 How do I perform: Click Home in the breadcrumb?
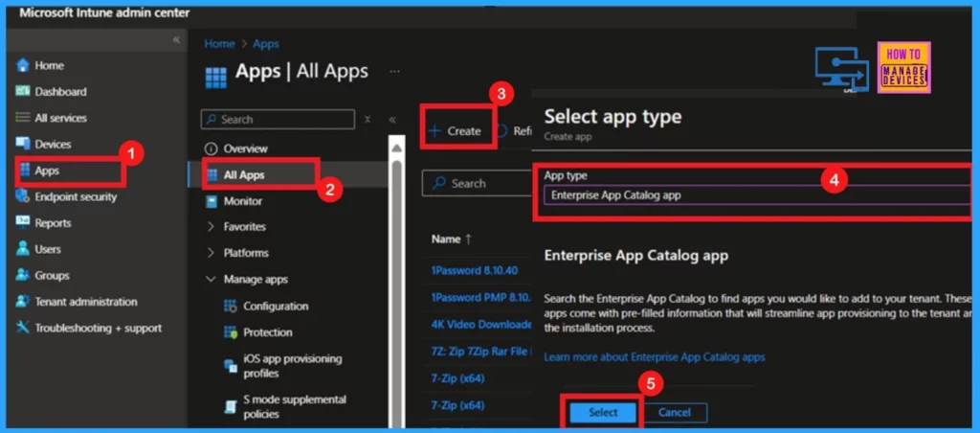coord(219,44)
